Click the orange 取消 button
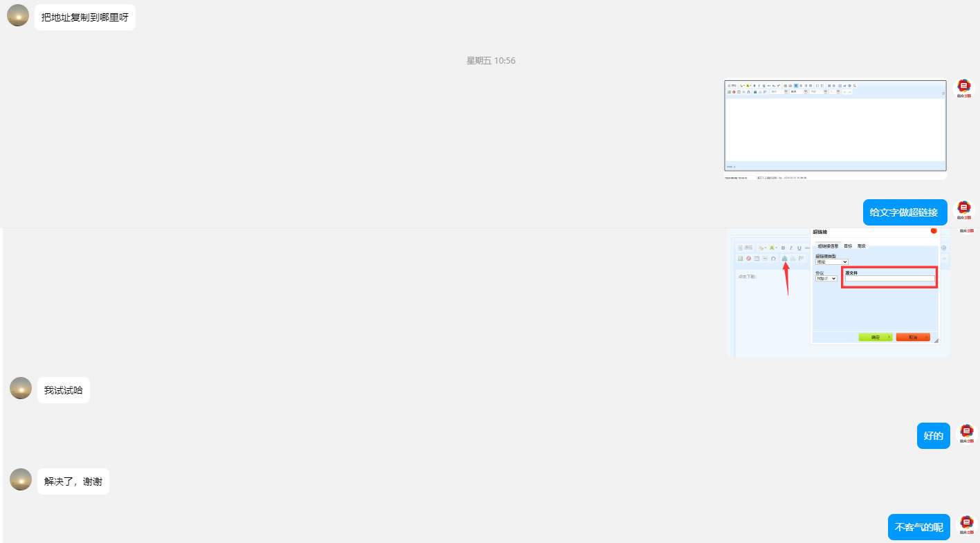 coord(913,337)
